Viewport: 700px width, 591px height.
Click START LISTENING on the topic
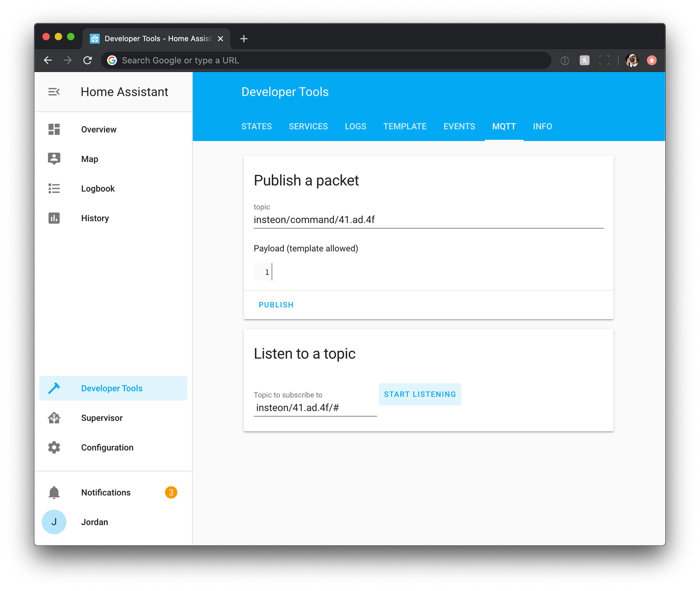coord(420,394)
